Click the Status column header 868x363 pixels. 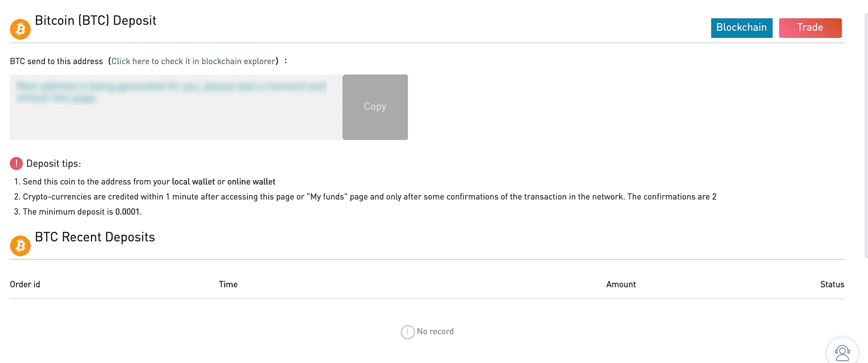[x=832, y=285]
